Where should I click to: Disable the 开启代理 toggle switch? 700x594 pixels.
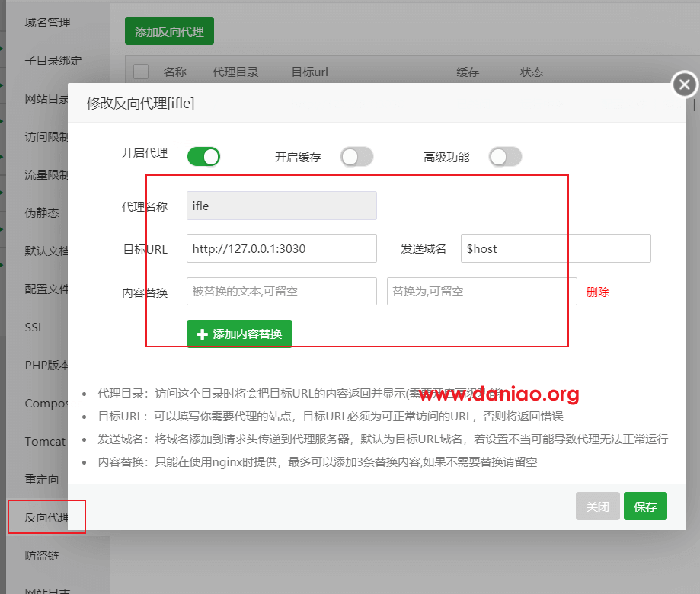click(x=203, y=157)
